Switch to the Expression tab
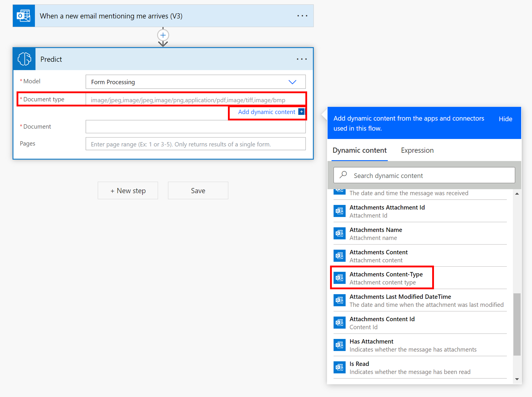Image resolution: width=532 pixels, height=397 pixels. pyautogui.click(x=417, y=150)
